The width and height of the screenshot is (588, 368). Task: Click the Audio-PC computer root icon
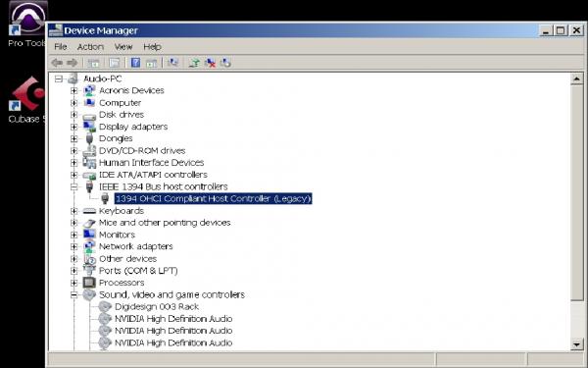tap(73, 79)
